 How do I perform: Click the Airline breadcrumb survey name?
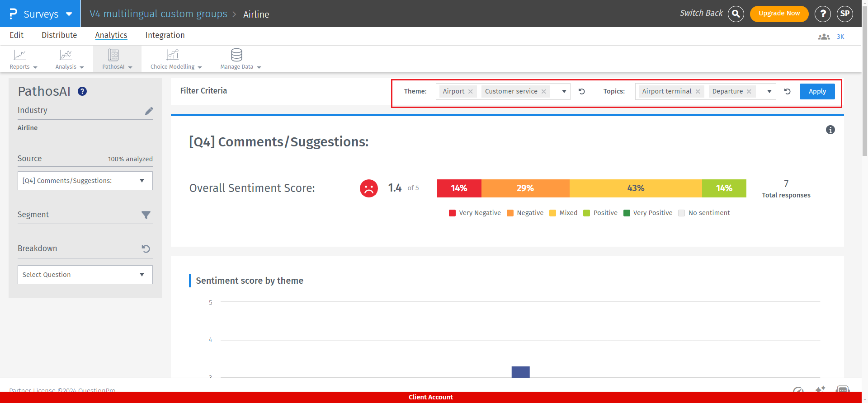(256, 14)
